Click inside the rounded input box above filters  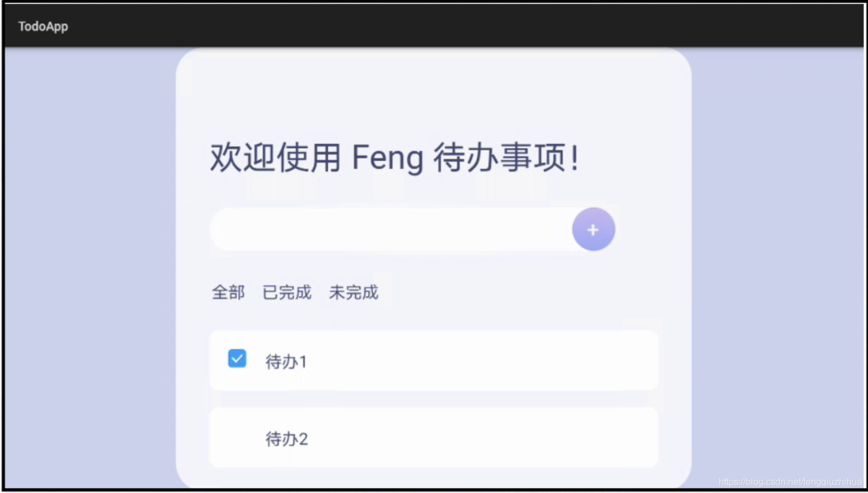pyautogui.click(x=386, y=229)
